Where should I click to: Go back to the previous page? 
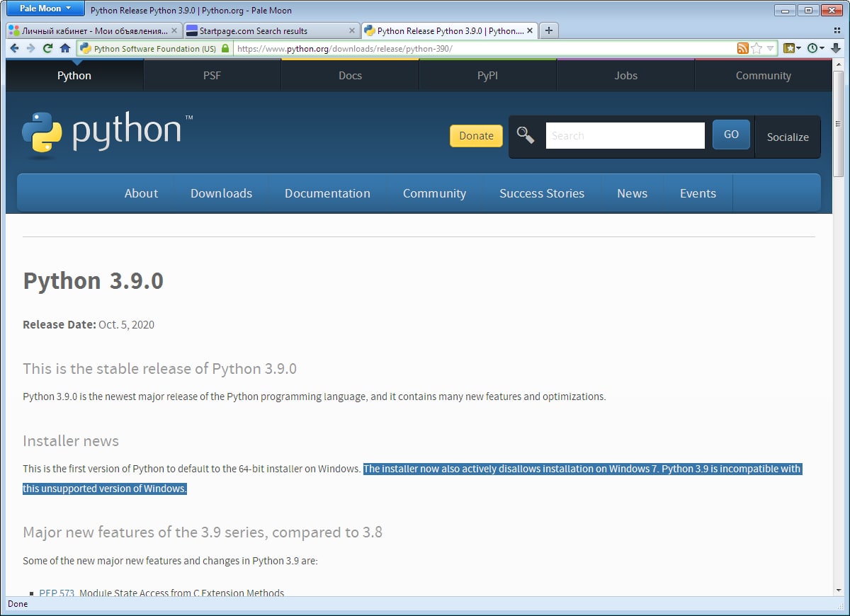click(14, 48)
